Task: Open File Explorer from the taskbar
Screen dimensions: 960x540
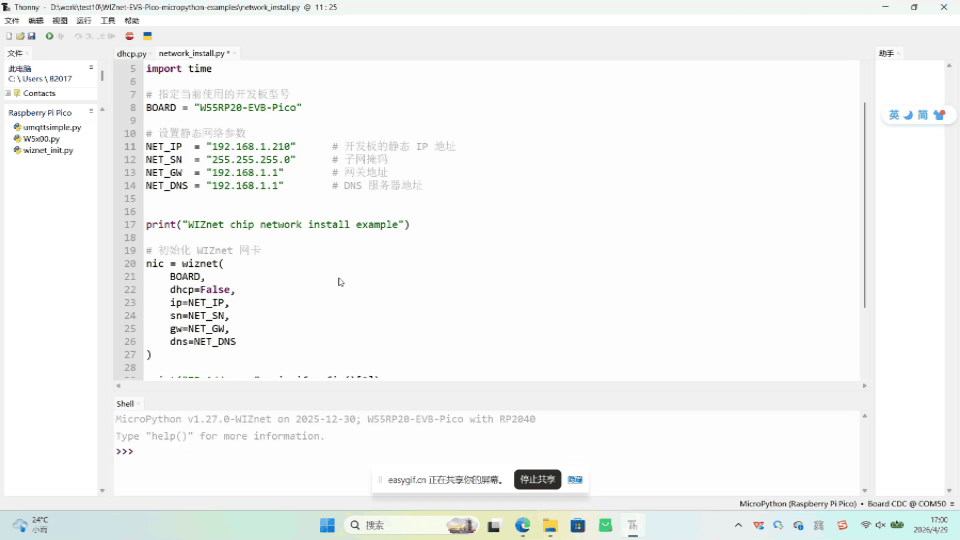Action: coord(550,525)
